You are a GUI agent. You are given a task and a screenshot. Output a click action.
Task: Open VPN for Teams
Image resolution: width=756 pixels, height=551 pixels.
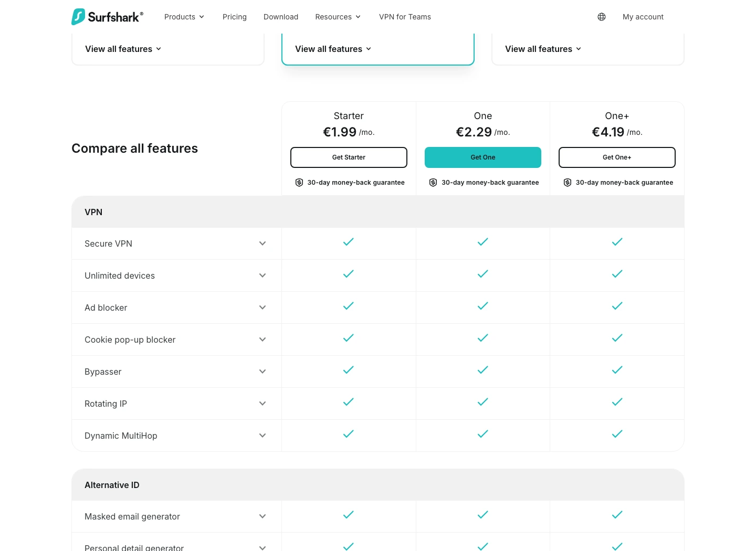pyautogui.click(x=405, y=17)
